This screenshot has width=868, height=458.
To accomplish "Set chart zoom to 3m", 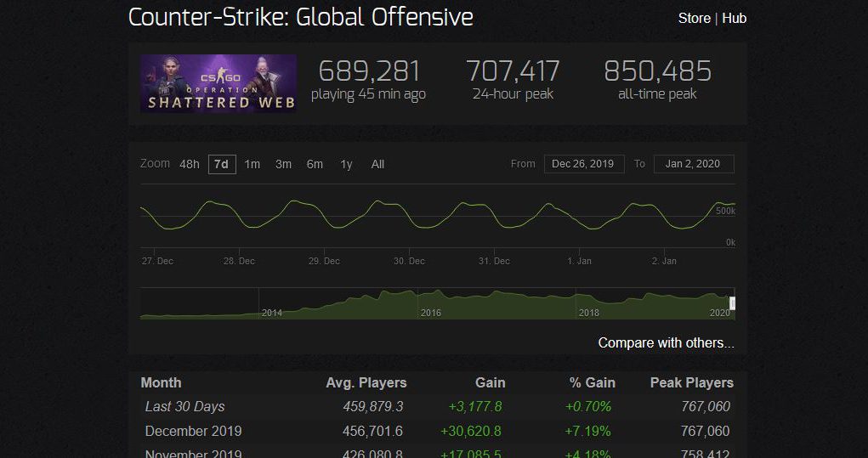I will tap(283, 164).
